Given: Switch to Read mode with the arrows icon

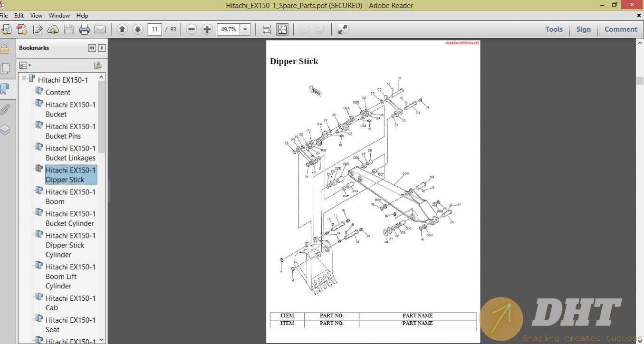Looking at the screenshot, I should click(342, 29).
